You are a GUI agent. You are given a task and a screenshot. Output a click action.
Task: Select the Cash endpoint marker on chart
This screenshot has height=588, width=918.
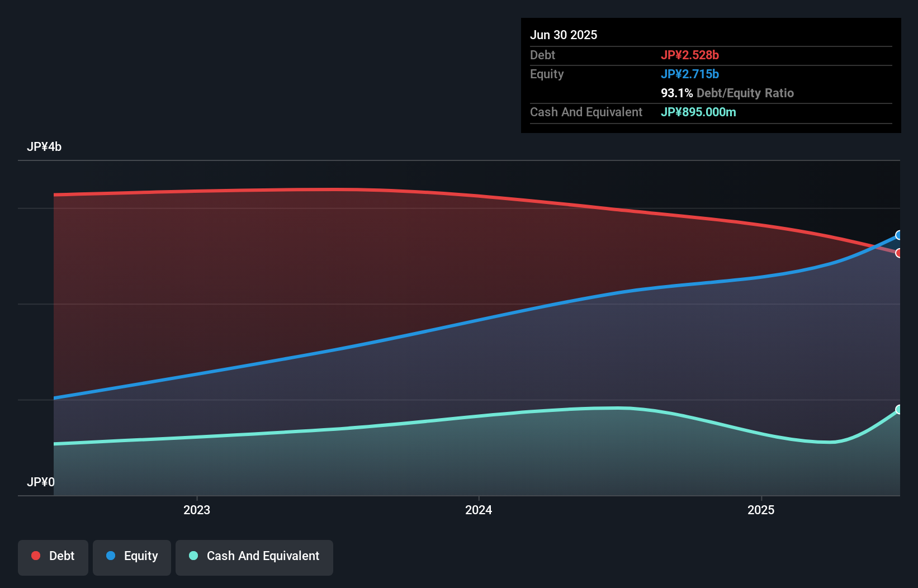899,410
